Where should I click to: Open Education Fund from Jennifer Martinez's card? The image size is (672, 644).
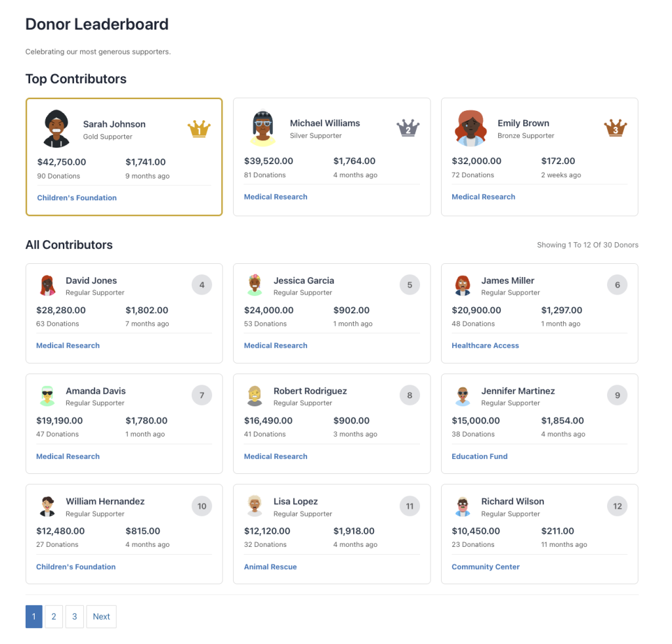480,456
